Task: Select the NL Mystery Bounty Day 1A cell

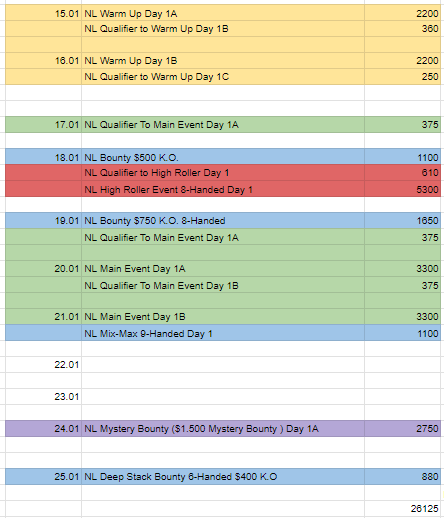Action: [223, 429]
